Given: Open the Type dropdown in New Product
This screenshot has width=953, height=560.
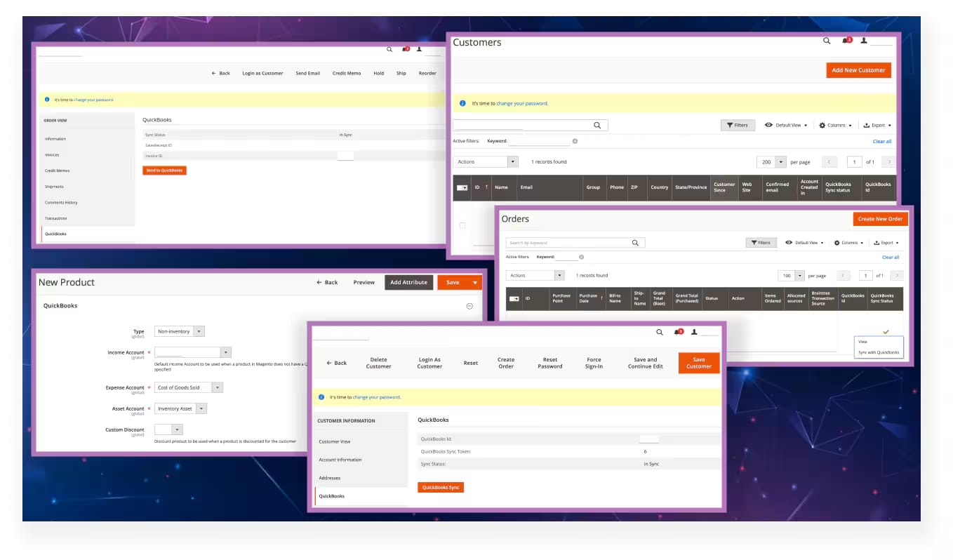Looking at the screenshot, I should click(180, 331).
